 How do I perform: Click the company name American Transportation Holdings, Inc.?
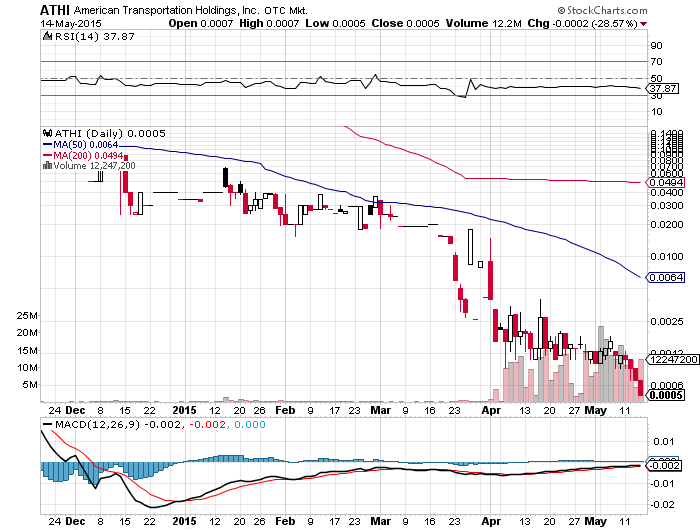(x=167, y=10)
